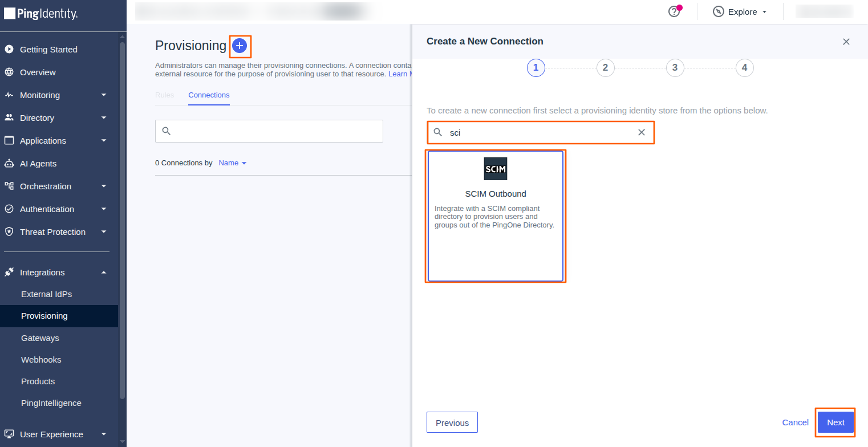868x447 pixels.
Task: Jump to step 3 in the wizard
Action: click(675, 68)
